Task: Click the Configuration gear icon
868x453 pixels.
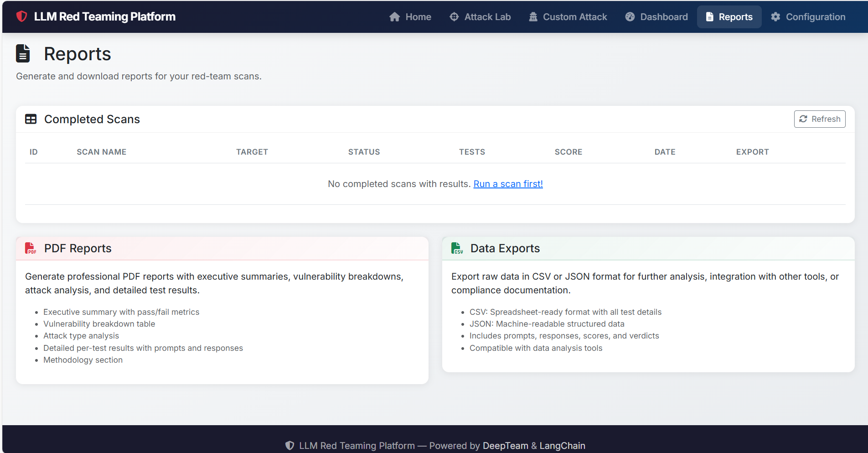Action: [775, 17]
